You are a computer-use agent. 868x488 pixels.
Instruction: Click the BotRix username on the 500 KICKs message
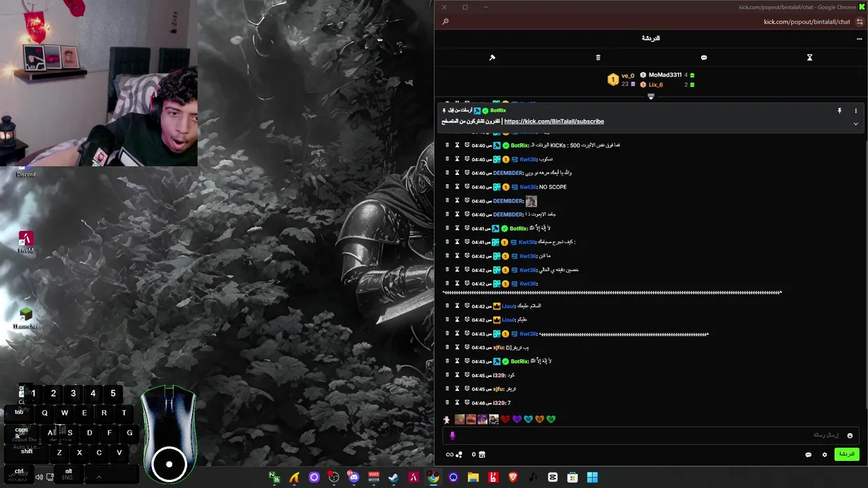coord(519,146)
